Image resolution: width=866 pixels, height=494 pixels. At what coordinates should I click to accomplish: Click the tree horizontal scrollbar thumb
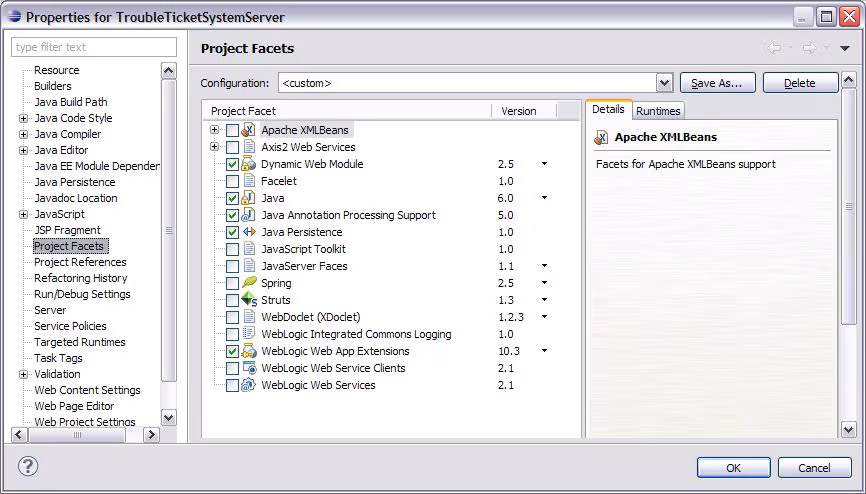point(77,435)
